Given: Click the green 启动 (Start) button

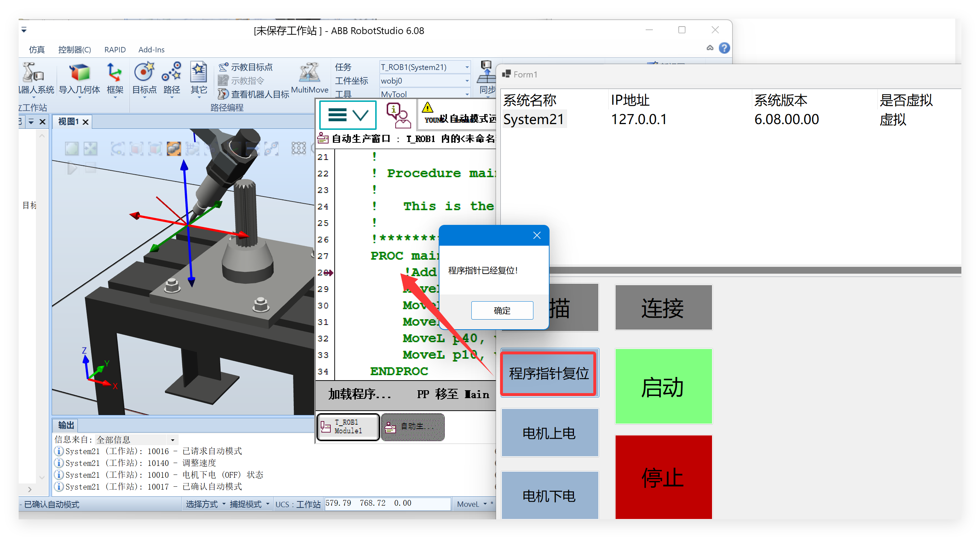Looking at the screenshot, I should 663,386.
